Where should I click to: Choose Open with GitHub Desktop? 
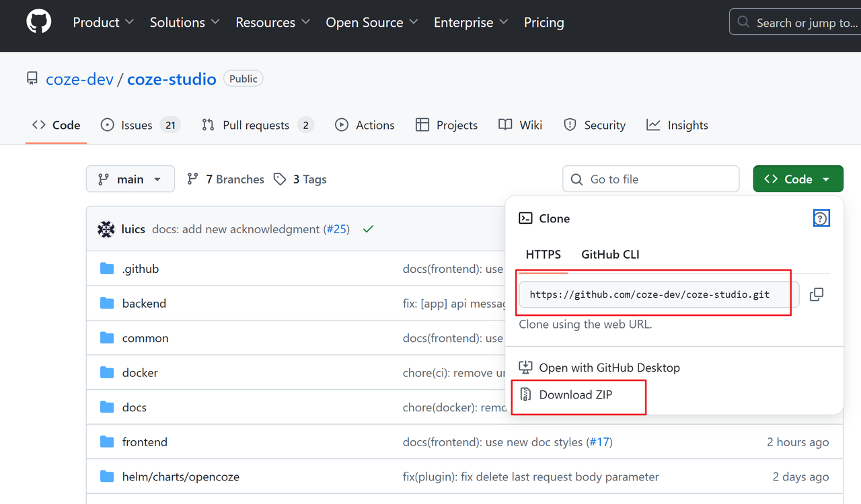pos(609,368)
